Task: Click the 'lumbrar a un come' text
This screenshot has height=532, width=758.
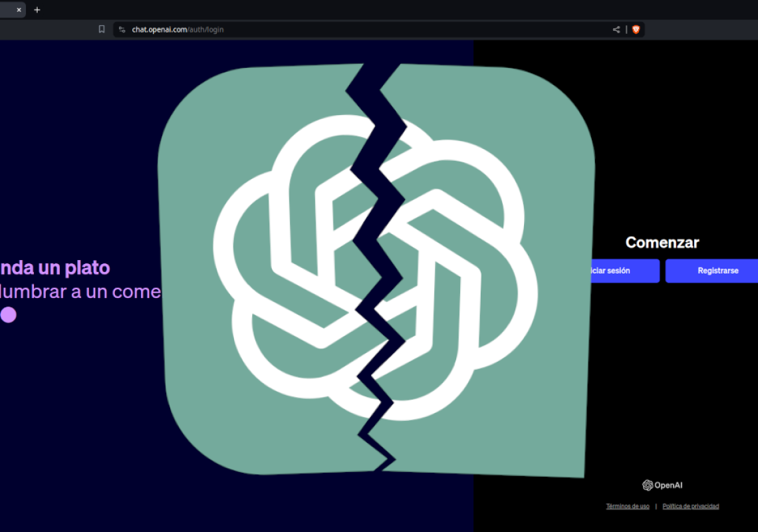Action: pyautogui.click(x=80, y=292)
